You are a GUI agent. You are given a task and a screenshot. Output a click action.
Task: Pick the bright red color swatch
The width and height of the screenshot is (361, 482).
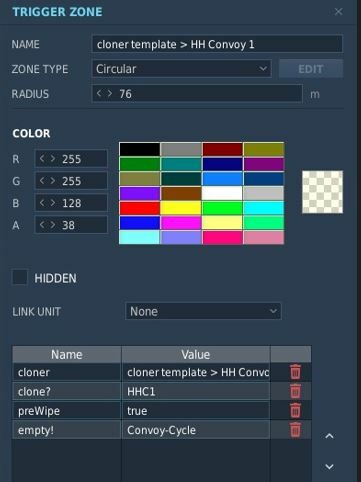139,208
